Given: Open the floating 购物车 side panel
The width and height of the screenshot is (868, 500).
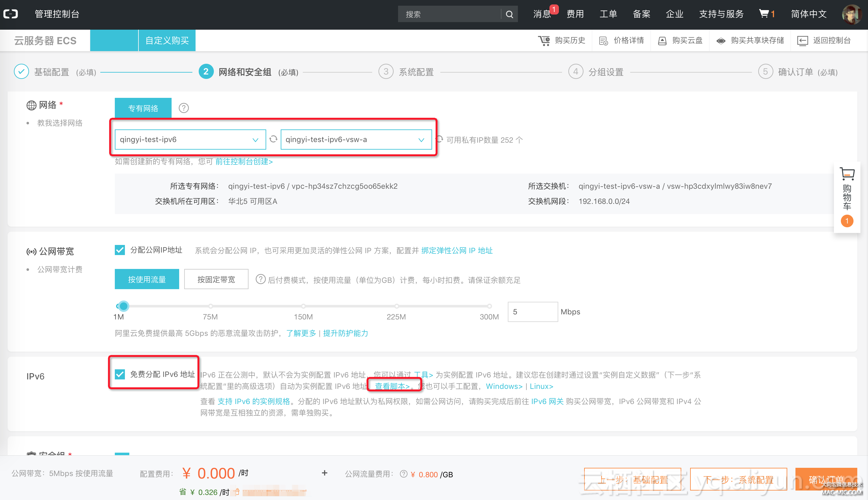Looking at the screenshot, I should pyautogui.click(x=847, y=196).
